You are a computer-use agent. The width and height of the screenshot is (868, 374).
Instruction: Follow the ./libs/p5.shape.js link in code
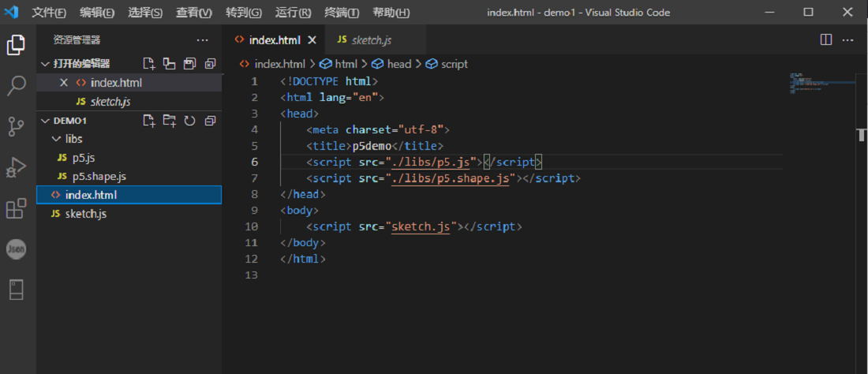[x=451, y=178]
